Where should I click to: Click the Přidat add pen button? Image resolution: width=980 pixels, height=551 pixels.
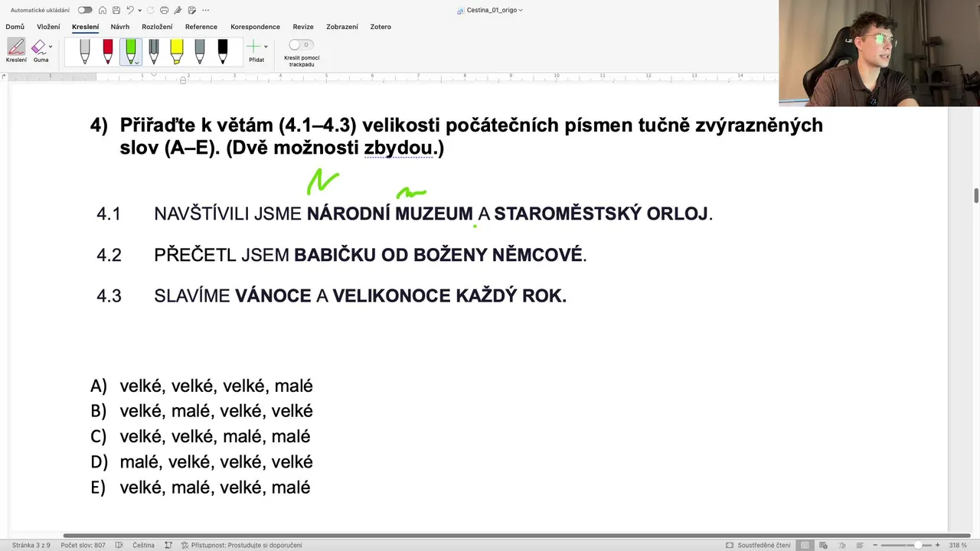254,51
